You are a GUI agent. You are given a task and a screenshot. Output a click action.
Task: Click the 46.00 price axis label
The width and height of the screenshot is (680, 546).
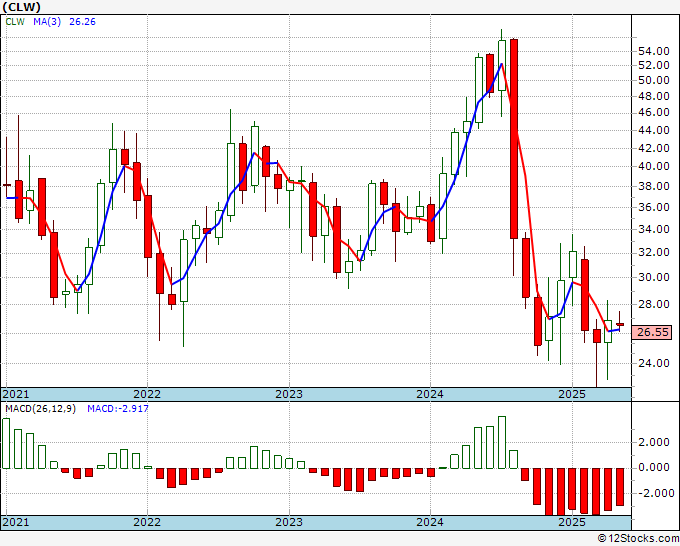pos(654,112)
